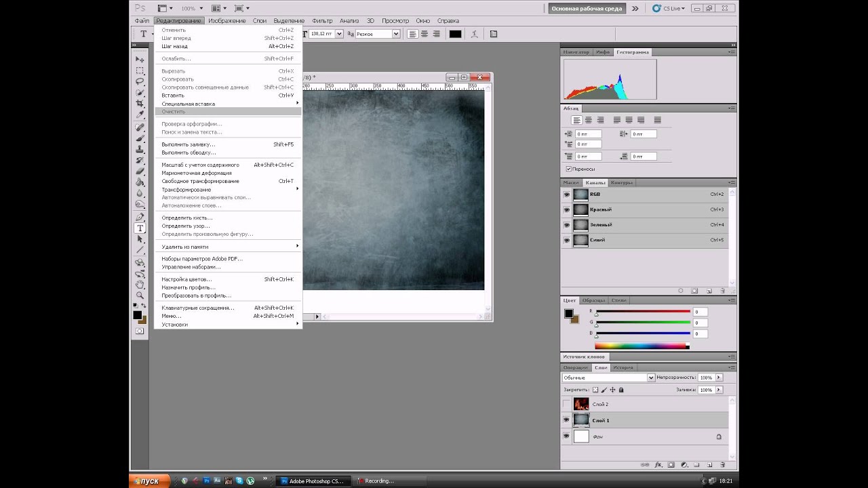Add a layer mask in Layers panel
Screen dimensions: 868x488
pyautogui.click(x=671, y=465)
